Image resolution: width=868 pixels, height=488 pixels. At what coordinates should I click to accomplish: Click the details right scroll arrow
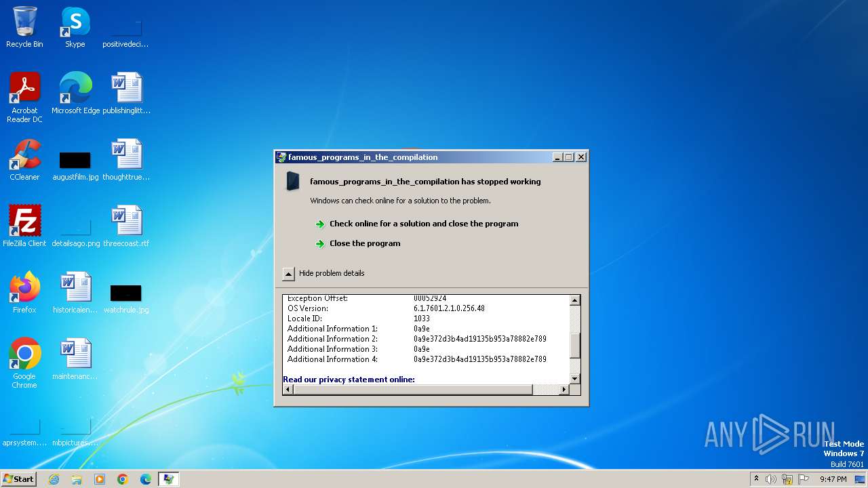click(564, 390)
